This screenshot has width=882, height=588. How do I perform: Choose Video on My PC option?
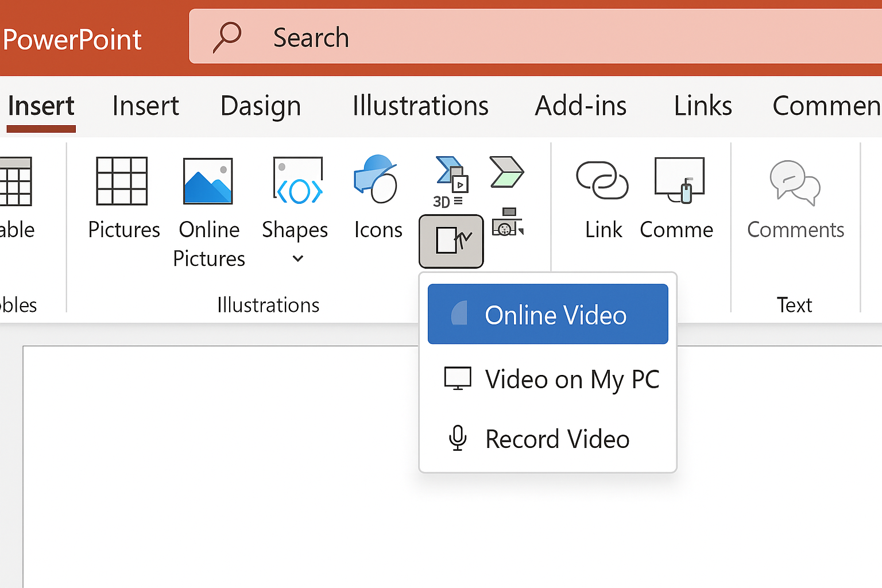(548, 380)
